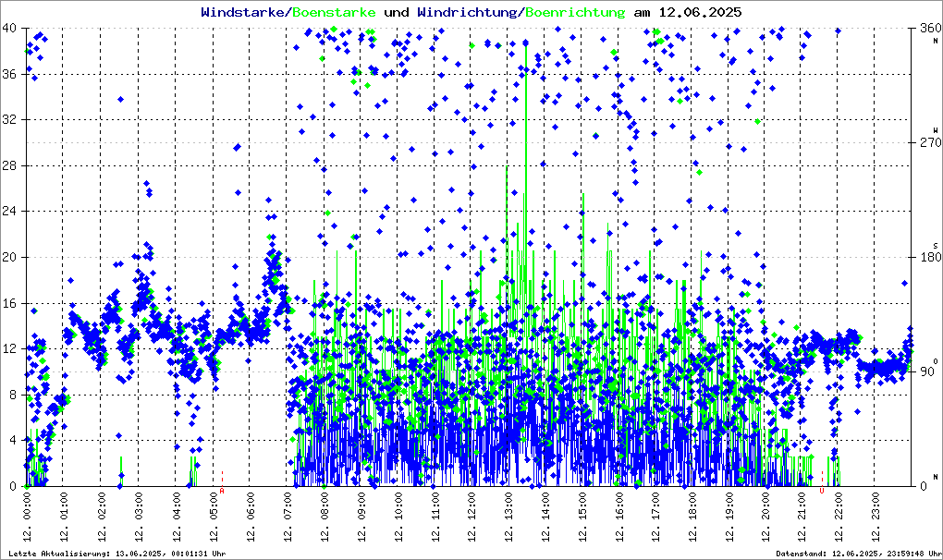This screenshot has height=560, width=943.
Task: Click the red sunrise 'A' marker
Action: (x=222, y=490)
